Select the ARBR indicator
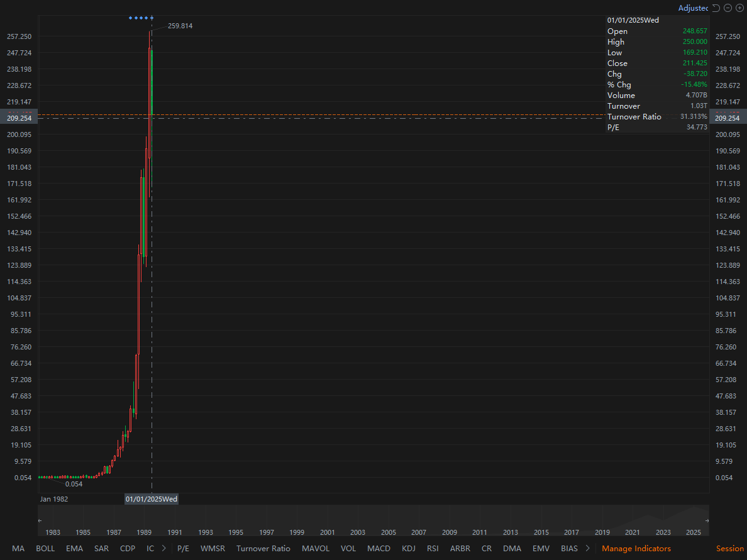The height and width of the screenshot is (560, 747). (x=460, y=549)
